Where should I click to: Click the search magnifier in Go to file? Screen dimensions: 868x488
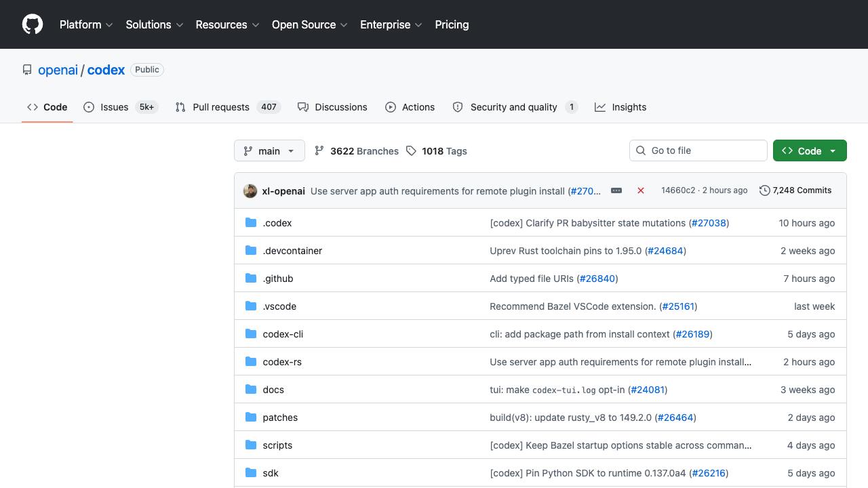pos(641,150)
